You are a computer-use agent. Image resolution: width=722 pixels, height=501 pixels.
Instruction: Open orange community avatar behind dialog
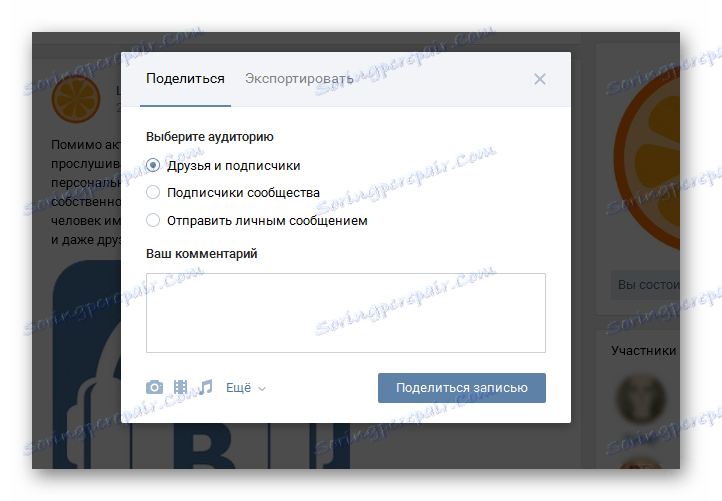tap(647, 159)
